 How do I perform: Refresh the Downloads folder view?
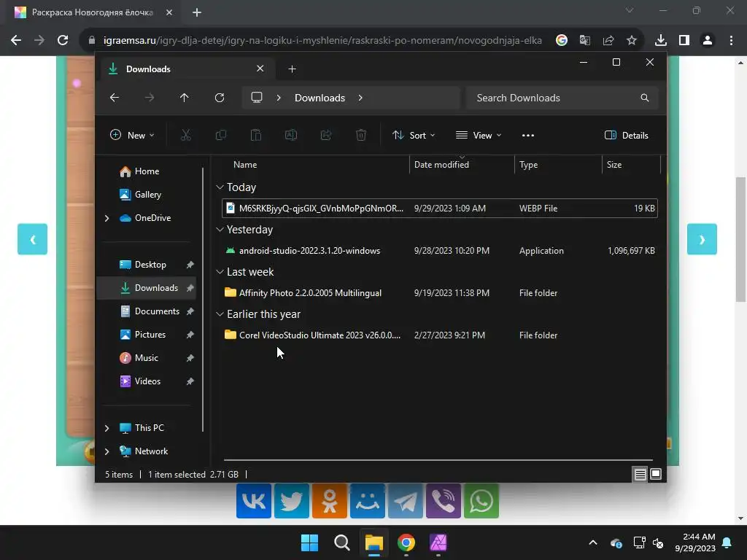[x=219, y=98]
